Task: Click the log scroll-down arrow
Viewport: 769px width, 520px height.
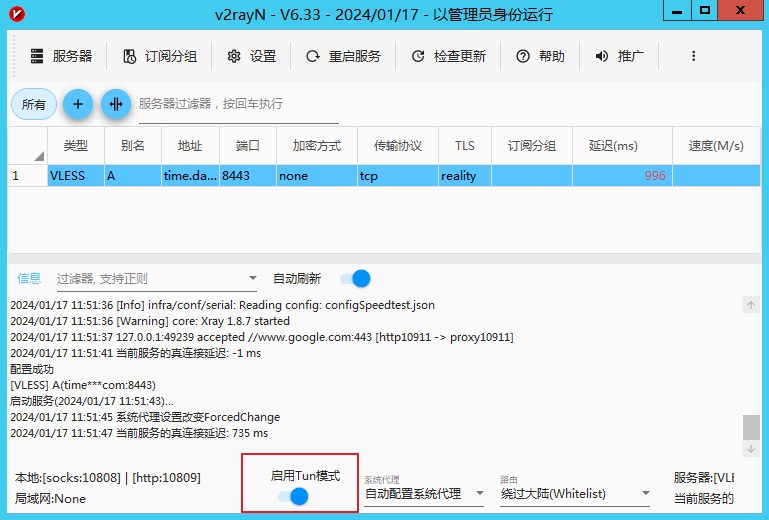Action: click(x=751, y=449)
